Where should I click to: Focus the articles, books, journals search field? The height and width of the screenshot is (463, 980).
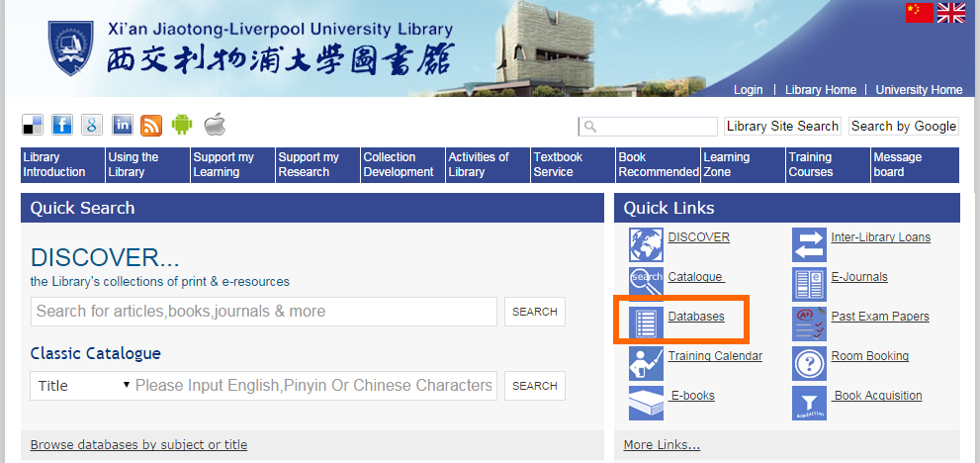pyautogui.click(x=264, y=312)
